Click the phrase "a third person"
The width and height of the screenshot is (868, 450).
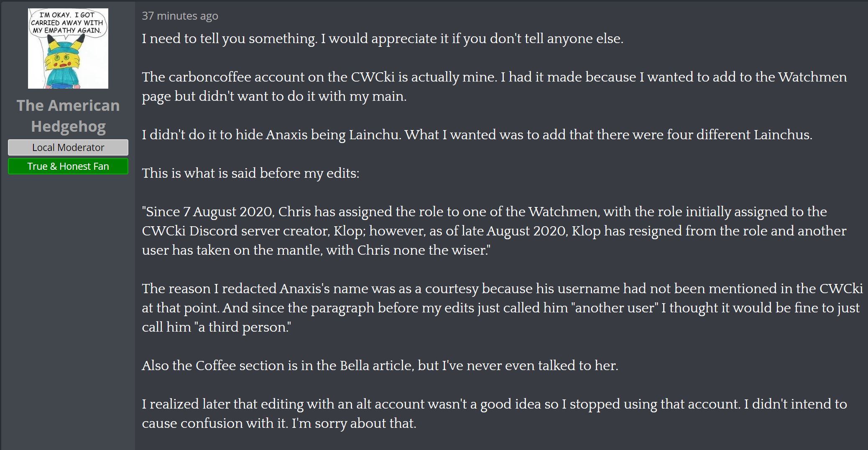tap(243, 327)
